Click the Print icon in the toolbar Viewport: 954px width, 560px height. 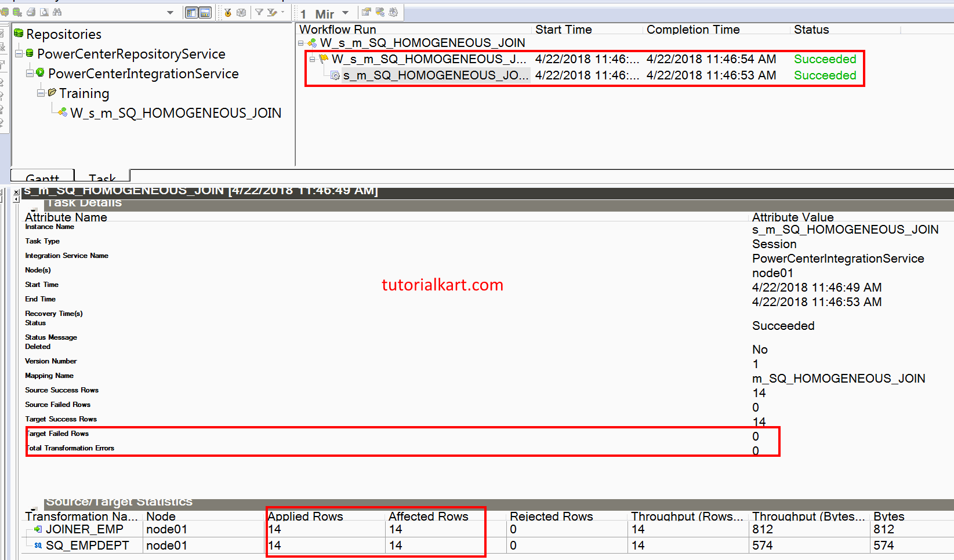coord(31,12)
